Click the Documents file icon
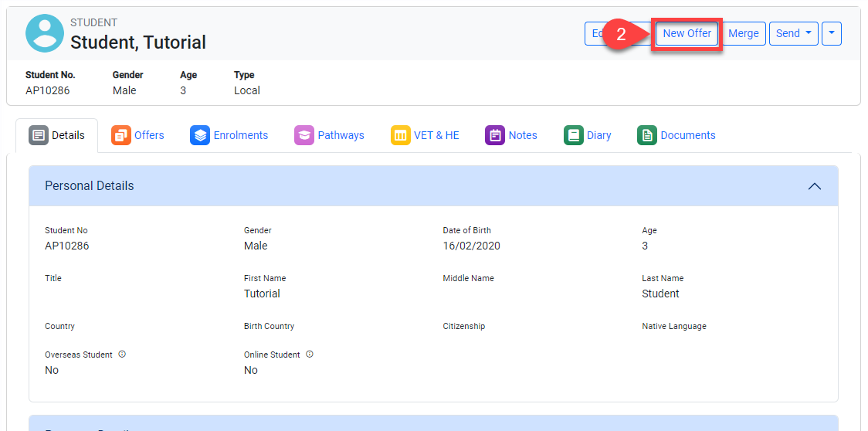 [x=647, y=135]
